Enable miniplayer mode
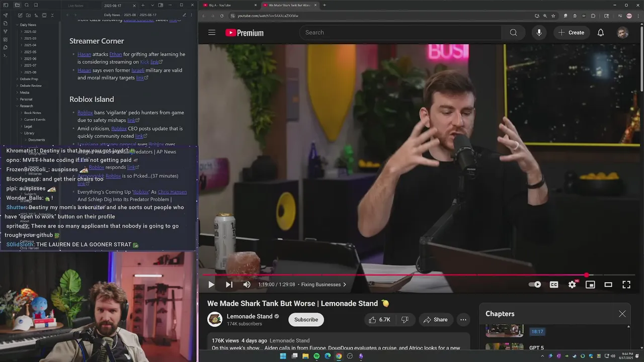This screenshot has height=362, width=644. point(590,285)
